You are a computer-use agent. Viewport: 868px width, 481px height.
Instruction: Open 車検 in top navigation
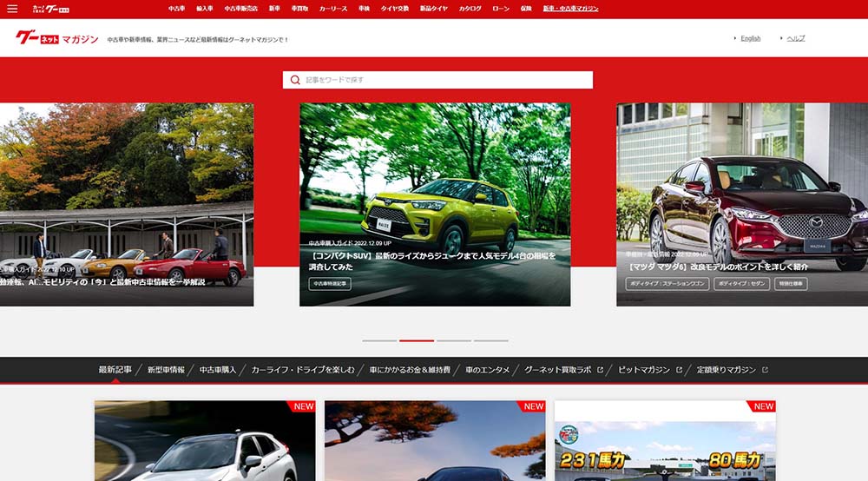point(364,9)
